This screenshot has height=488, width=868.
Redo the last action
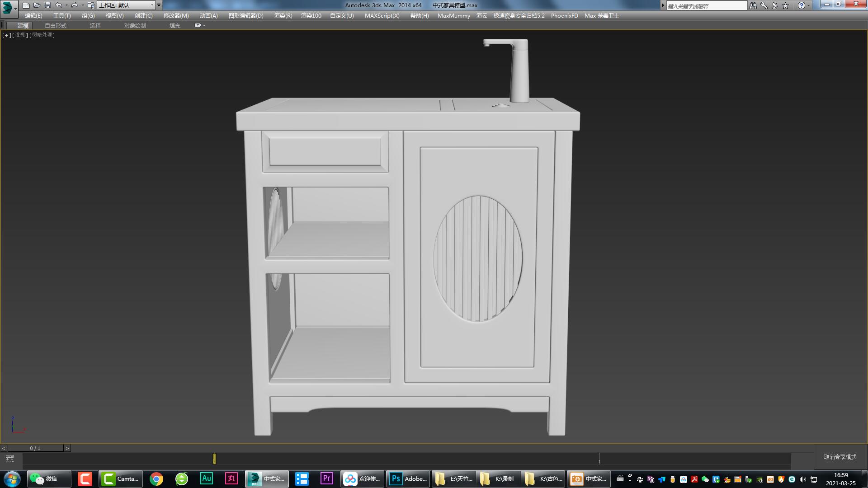click(74, 5)
